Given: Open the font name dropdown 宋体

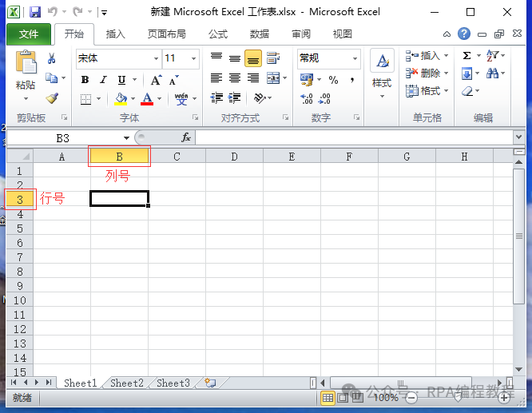Looking at the screenshot, I should [156, 58].
